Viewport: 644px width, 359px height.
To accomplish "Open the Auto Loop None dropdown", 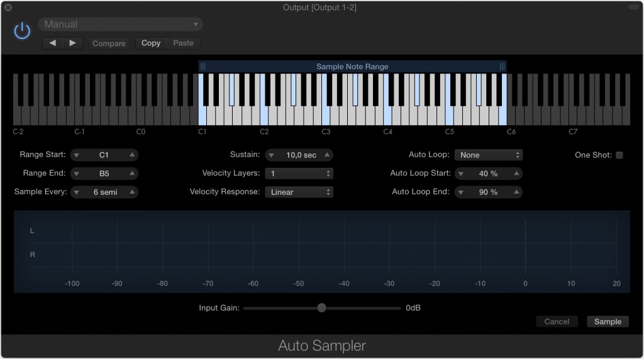I will 488,155.
